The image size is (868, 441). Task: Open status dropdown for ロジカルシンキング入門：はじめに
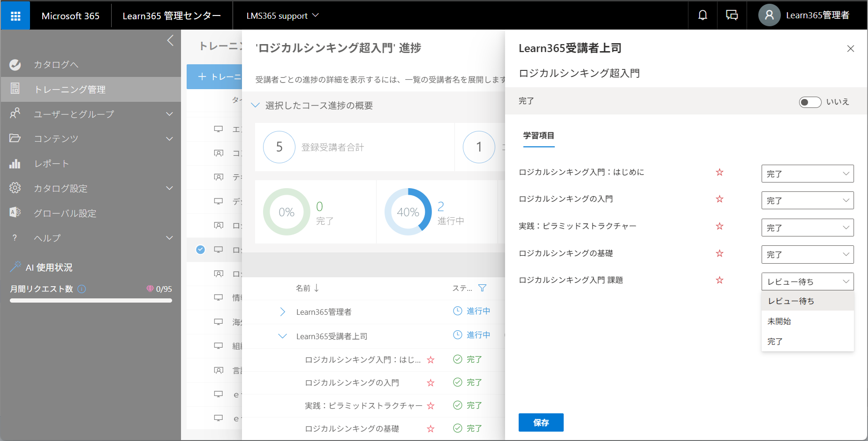(808, 174)
